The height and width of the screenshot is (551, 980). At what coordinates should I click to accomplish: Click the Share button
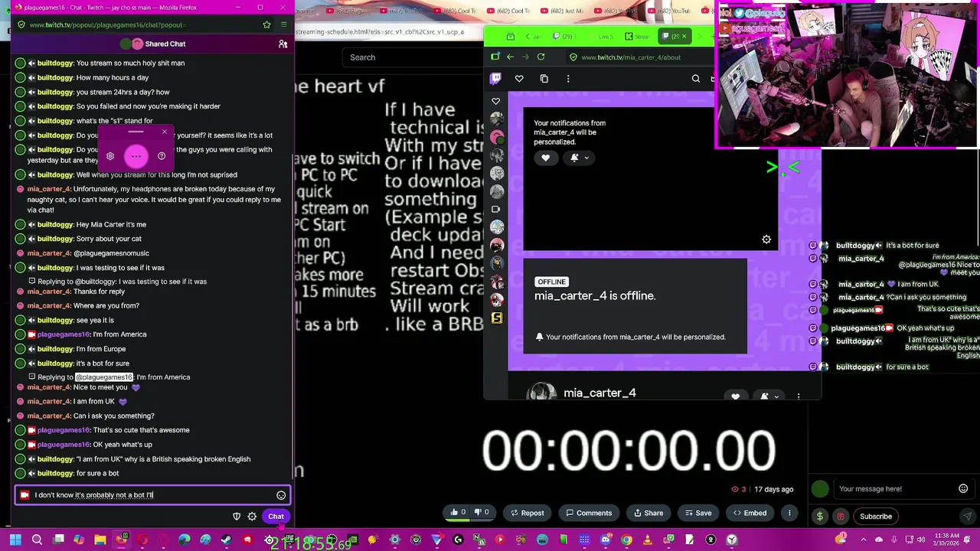point(647,513)
